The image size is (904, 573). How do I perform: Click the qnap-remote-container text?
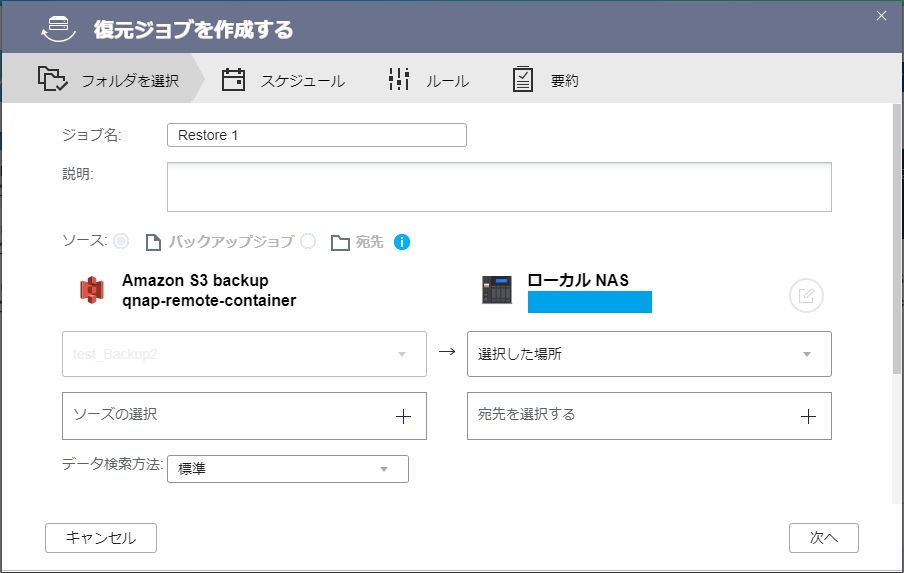[x=209, y=300]
